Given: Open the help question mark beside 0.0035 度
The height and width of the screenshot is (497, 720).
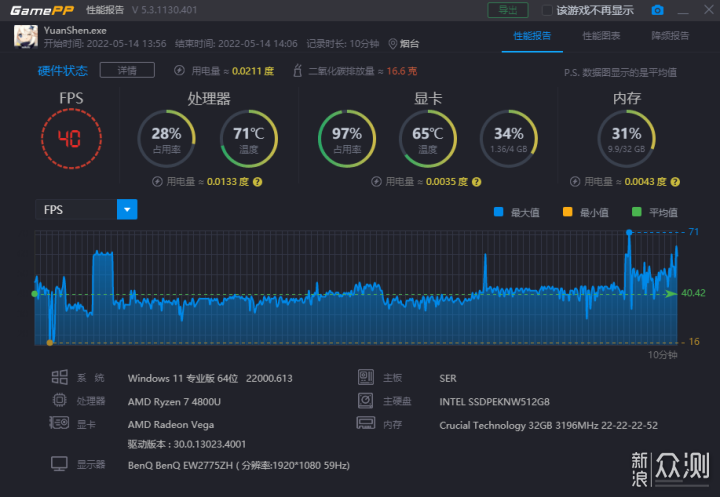Looking at the screenshot, I should point(477,182).
